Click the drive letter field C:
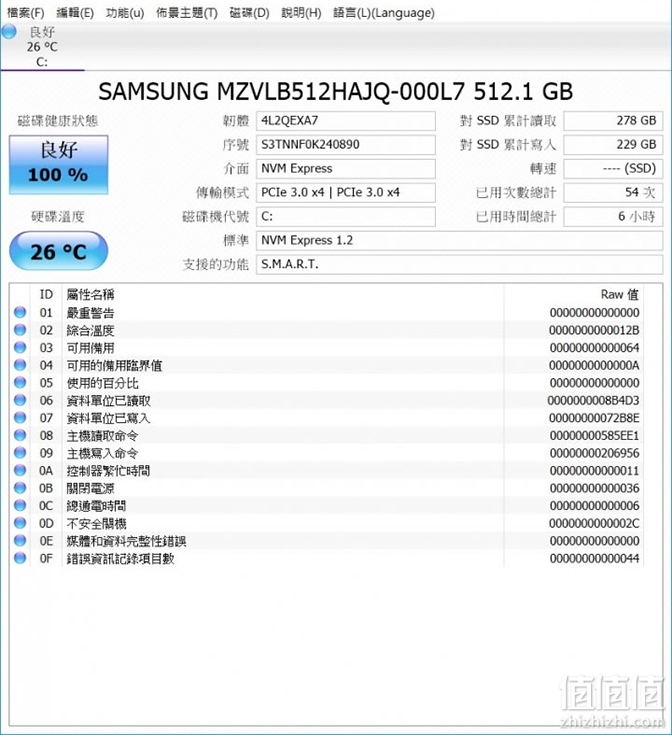This screenshot has height=735, width=672. point(345,217)
